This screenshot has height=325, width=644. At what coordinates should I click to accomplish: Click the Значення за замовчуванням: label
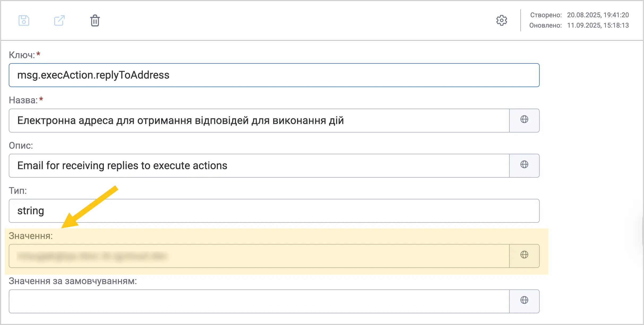(73, 281)
